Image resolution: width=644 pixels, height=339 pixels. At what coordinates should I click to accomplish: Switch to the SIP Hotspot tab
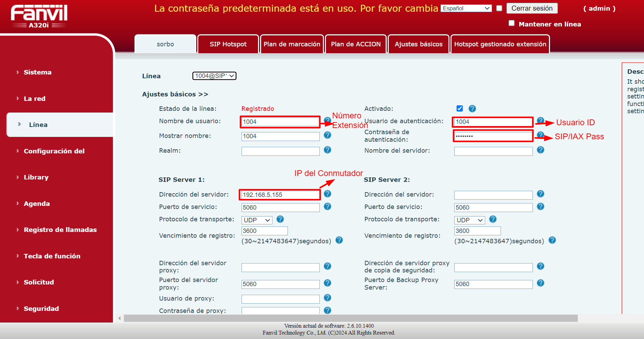[228, 44]
